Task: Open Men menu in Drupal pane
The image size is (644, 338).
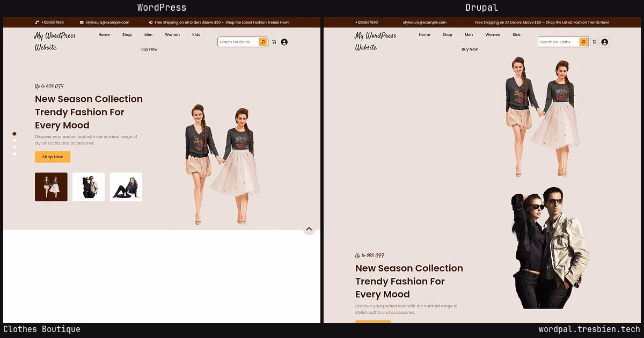Action: [469, 35]
